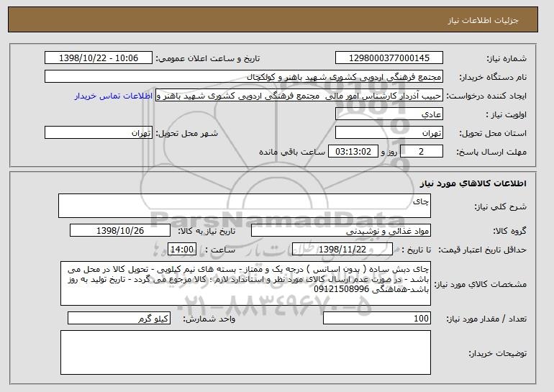Viewport: 554px width, 392px height.
Task: Click the remaining time field 03:13:02
Action: point(353,152)
